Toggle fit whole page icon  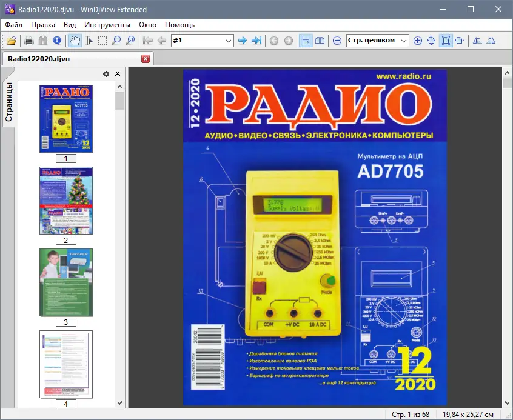446,41
